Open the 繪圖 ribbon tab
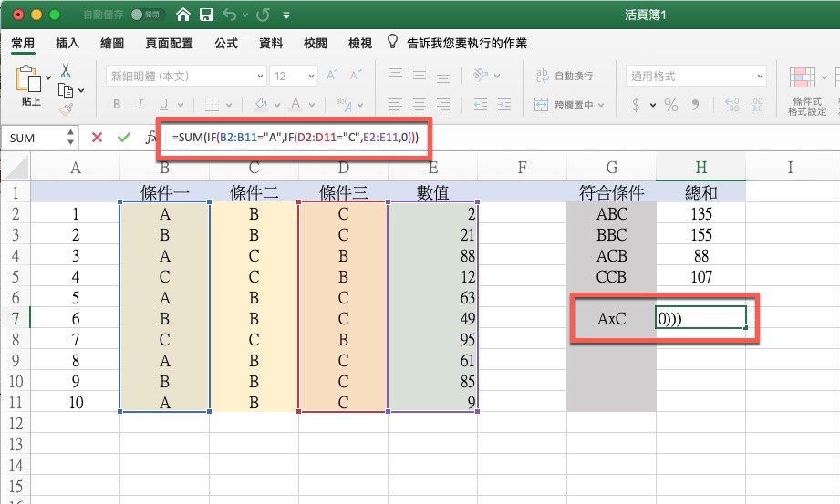This screenshot has width=840, height=504. (112, 44)
